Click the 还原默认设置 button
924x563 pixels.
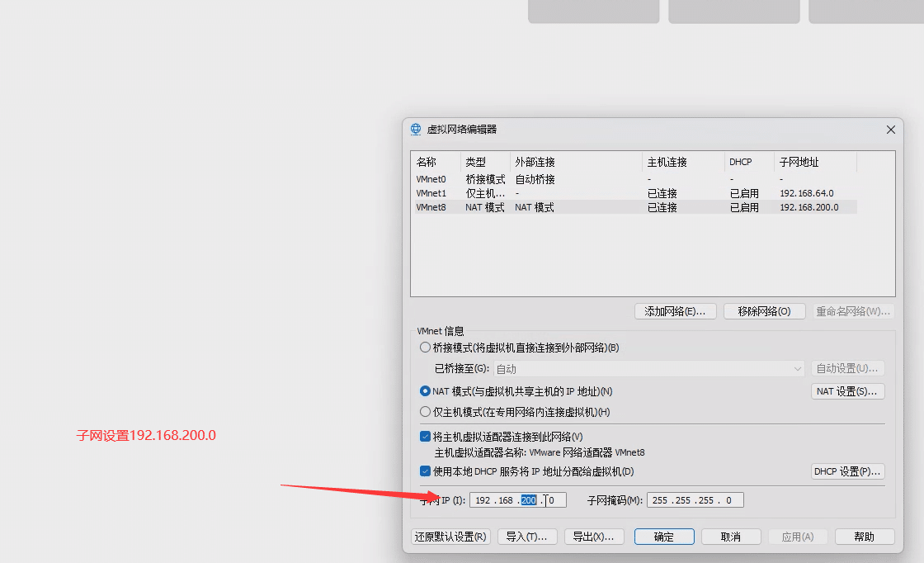pos(450,537)
